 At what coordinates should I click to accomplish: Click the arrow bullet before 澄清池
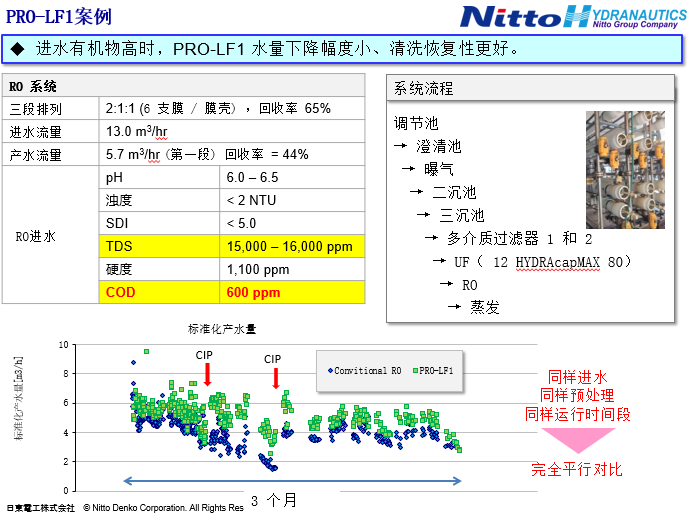[400, 145]
